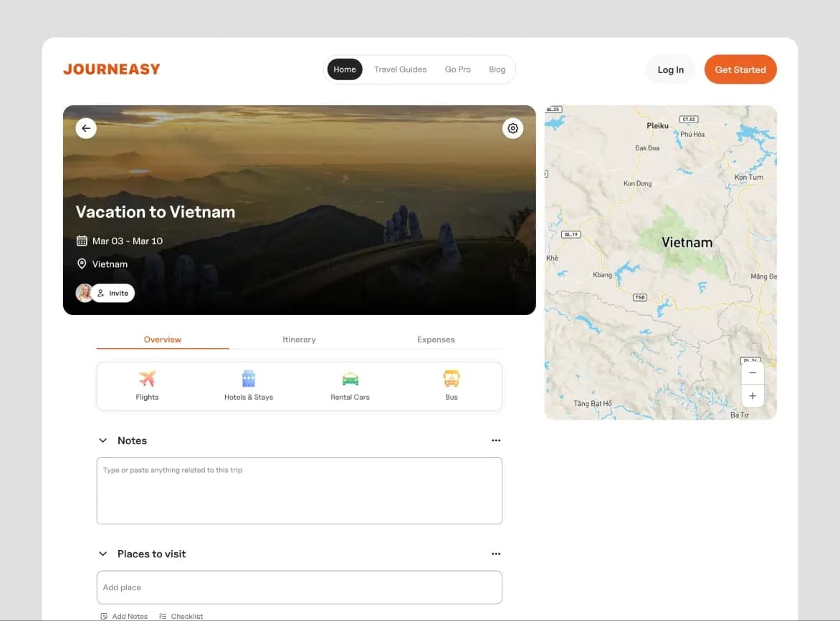Switch to the Expenses tab
Image resolution: width=840 pixels, height=621 pixels.
pos(436,340)
